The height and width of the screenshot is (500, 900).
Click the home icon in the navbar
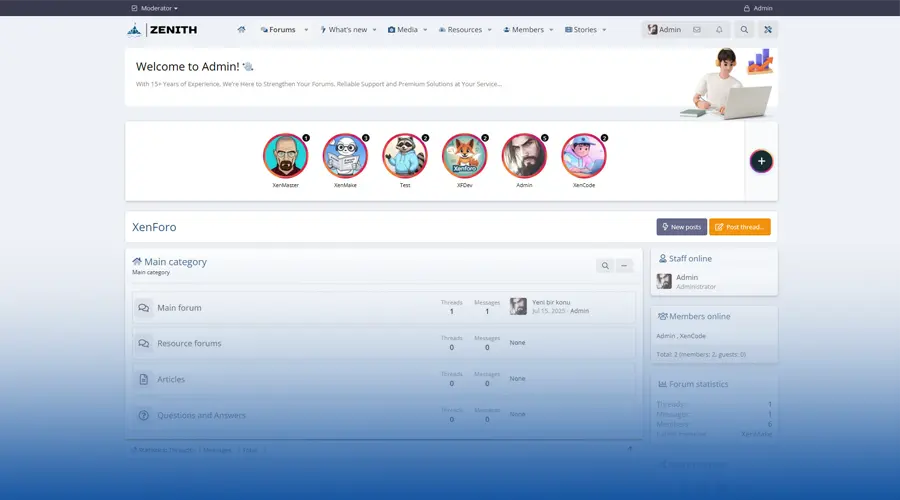241,30
